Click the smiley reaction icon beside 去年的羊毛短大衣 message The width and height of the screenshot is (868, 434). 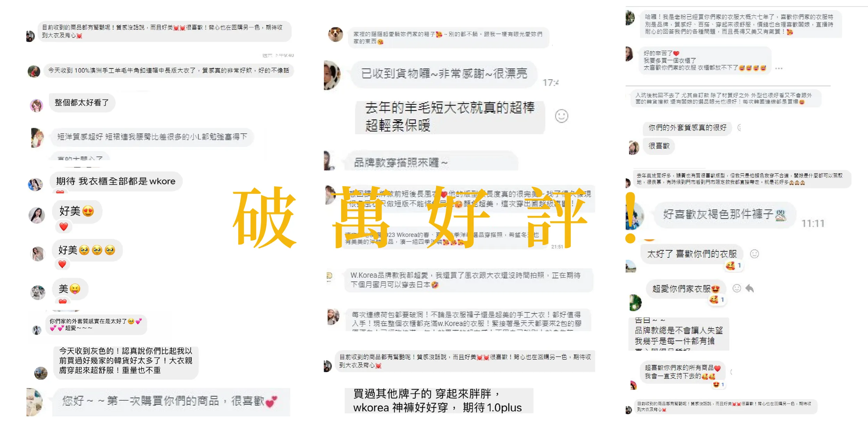pos(561,116)
